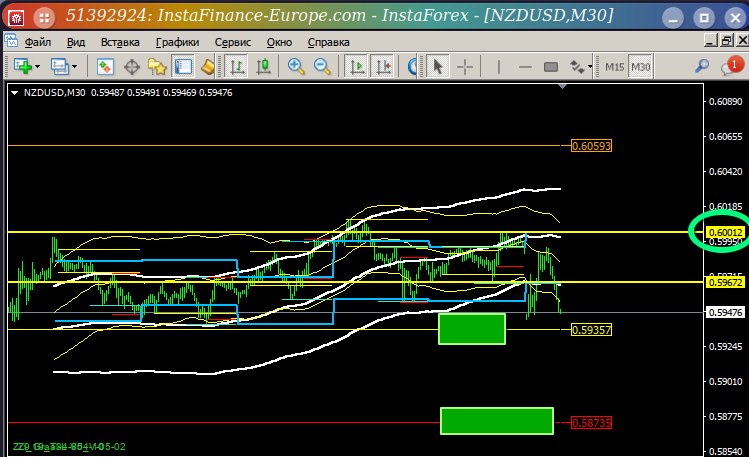The width and height of the screenshot is (749, 457).
Task: Restore the inner chart window
Action: 727,41
